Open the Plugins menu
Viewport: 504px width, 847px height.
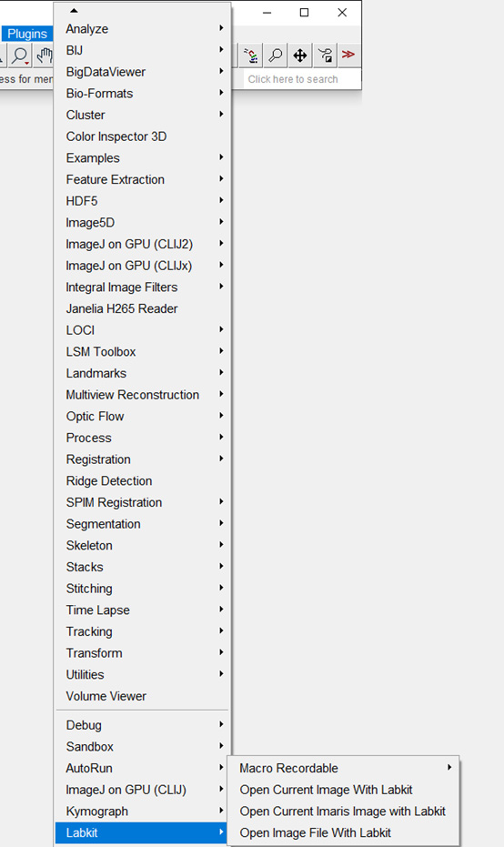click(27, 34)
